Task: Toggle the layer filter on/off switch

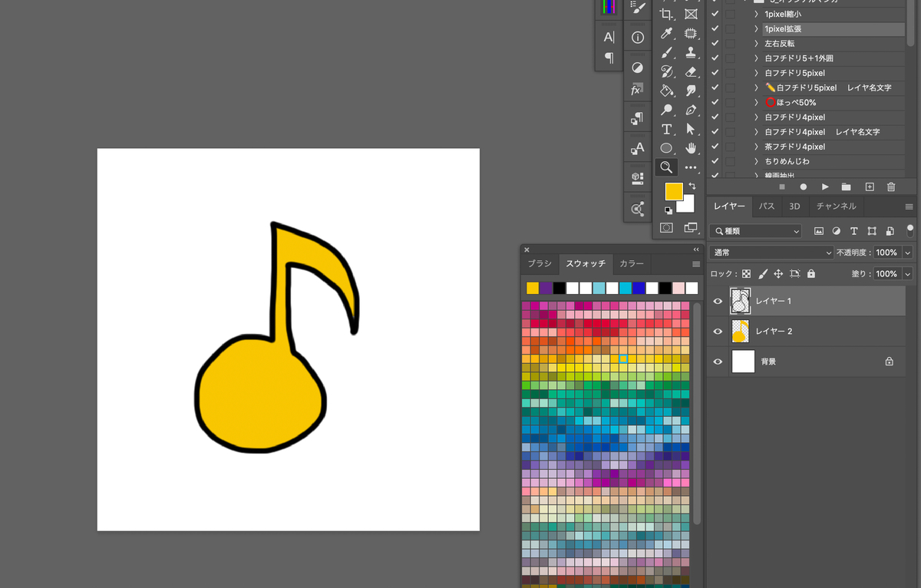Action: point(910,230)
